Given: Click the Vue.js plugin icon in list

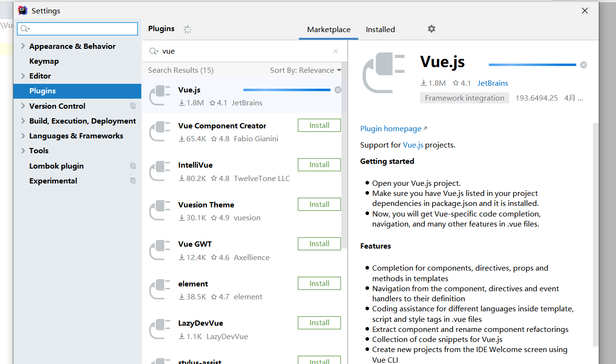Looking at the screenshot, I should coord(160,95).
